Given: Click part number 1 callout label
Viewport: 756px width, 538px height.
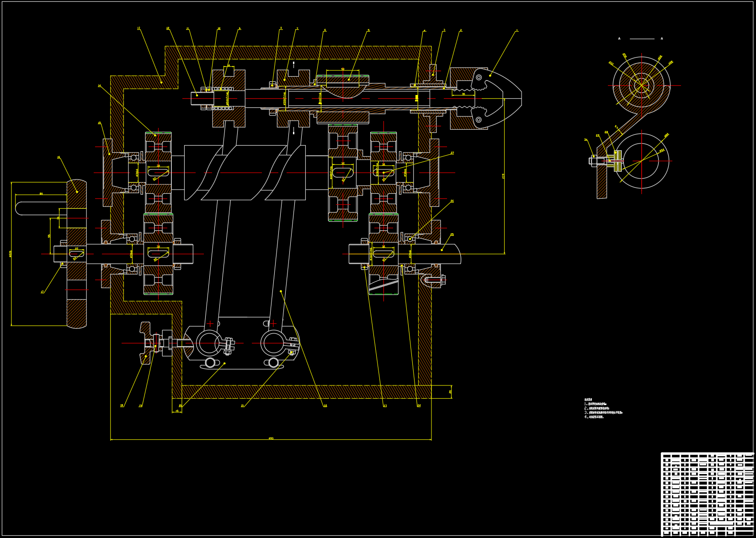Looking at the screenshot, I should [517, 31].
